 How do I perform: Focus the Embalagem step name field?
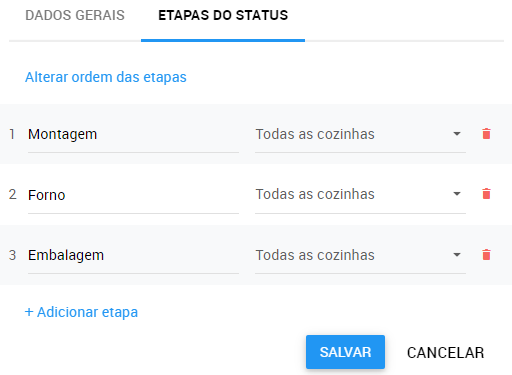pyautogui.click(x=133, y=255)
